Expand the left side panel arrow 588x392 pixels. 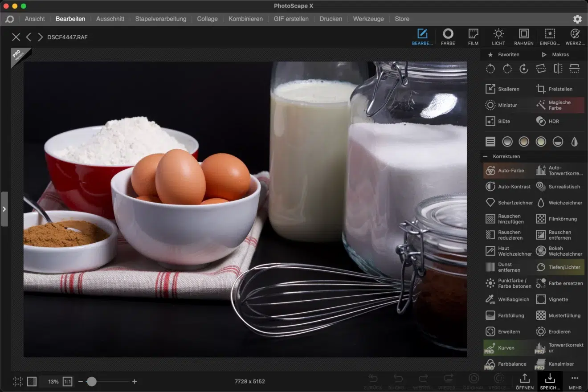pyautogui.click(x=4, y=209)
